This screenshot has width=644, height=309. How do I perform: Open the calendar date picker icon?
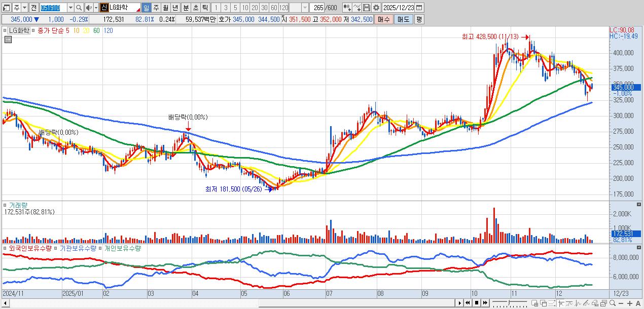[x=419, y=8]
